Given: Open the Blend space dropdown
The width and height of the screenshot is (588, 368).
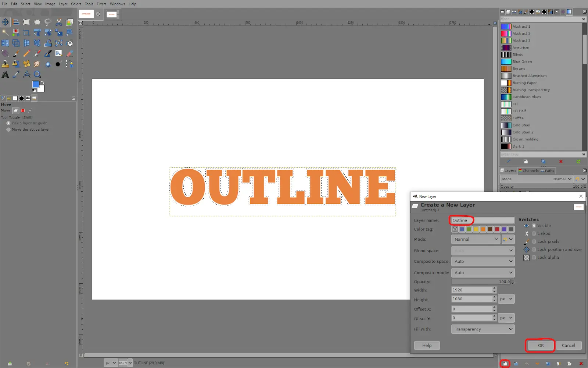Looking at the screenshot, I should (x=483, y=251).
